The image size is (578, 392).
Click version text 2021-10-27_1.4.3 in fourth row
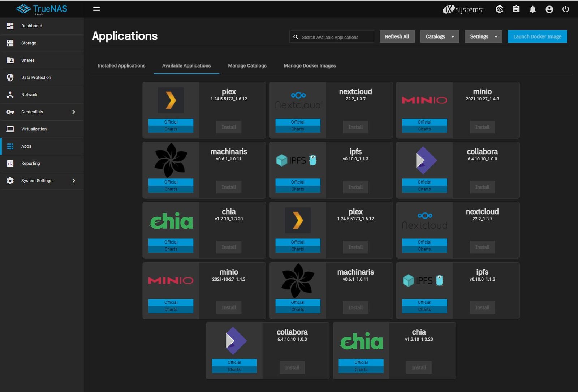point(229,279)
